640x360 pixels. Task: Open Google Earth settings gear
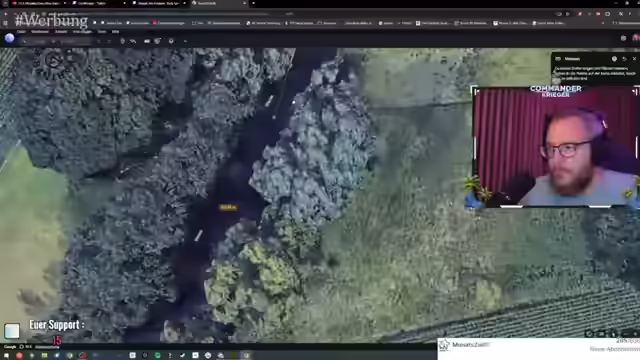(x=623, y=38)
